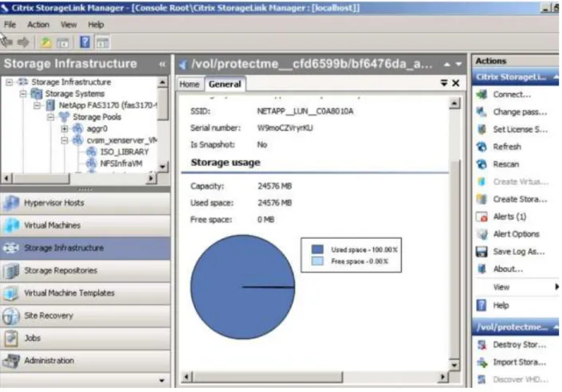
Task: Click the details pane vertical scrollbar
Action: (454, 258)
